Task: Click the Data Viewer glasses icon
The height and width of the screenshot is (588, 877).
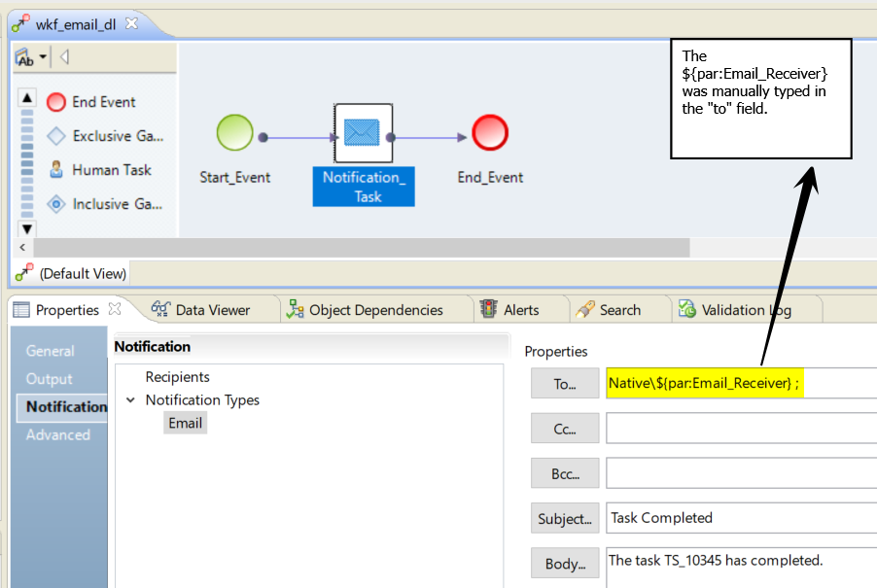Action: click(x=160, y=308)
